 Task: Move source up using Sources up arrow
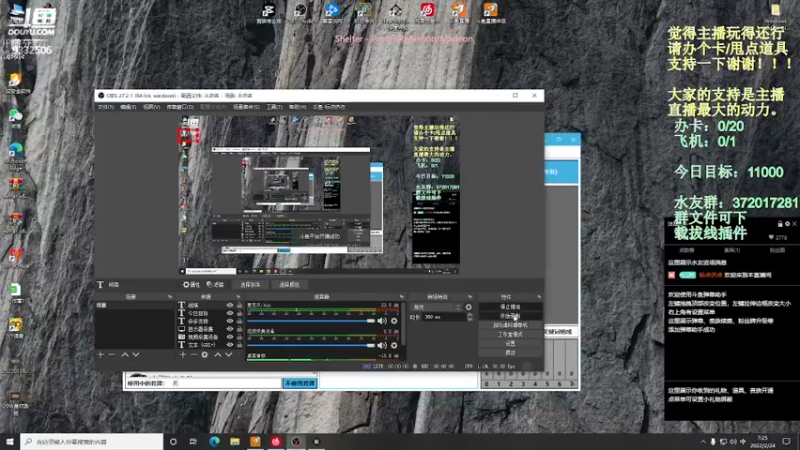(218, 355)
